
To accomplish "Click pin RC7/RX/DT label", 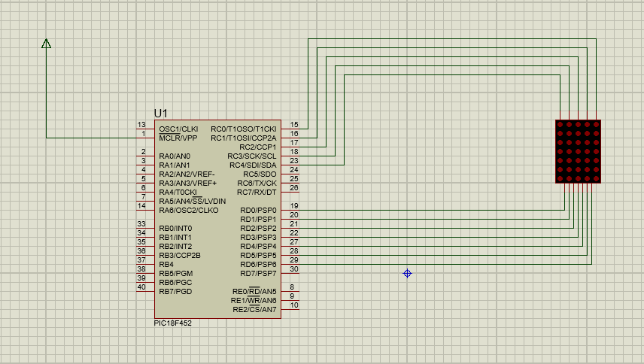I will click(257, 192).
